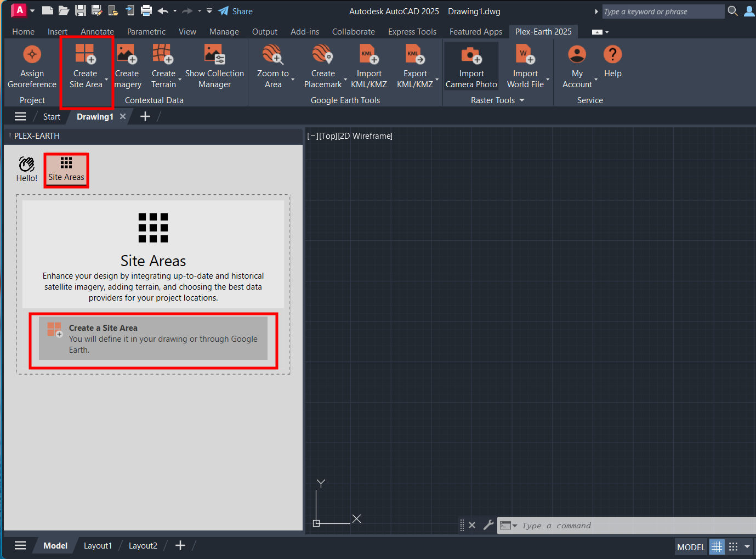Screen dimensions: 756x559
Task: Click Open from Web & Mobile icon
Action: 113,10
